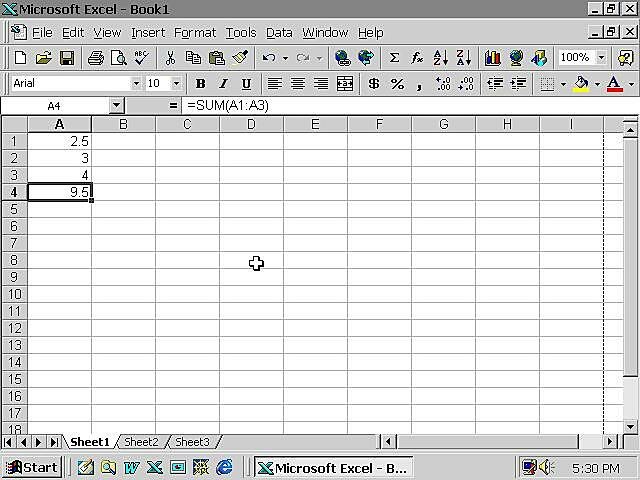Expand the Arial font name dropdown
Viewport: 640px width, 480px height.
click(x=136, y=84)
